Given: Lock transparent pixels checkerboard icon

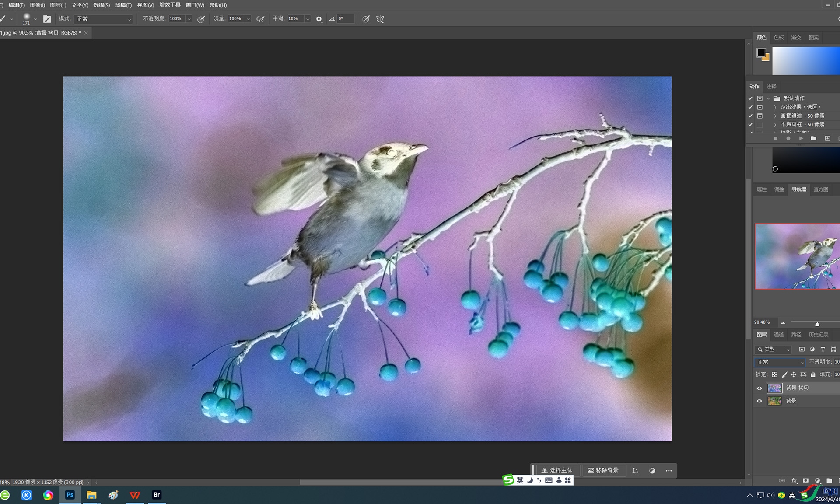Looking at the screenshot, I should [x=774, y=374].
